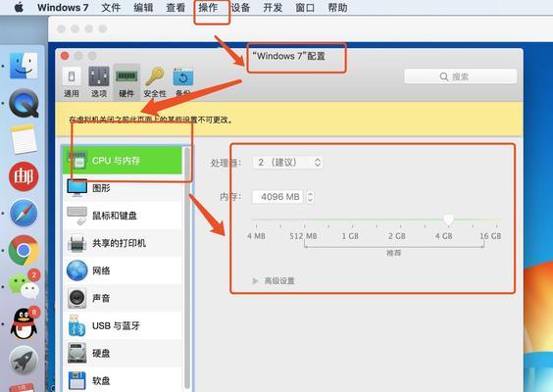The width and height of the screenshot is (553, 392).
Task: Click the memory slider handle at 4 GB
Action: click(448, 220)
